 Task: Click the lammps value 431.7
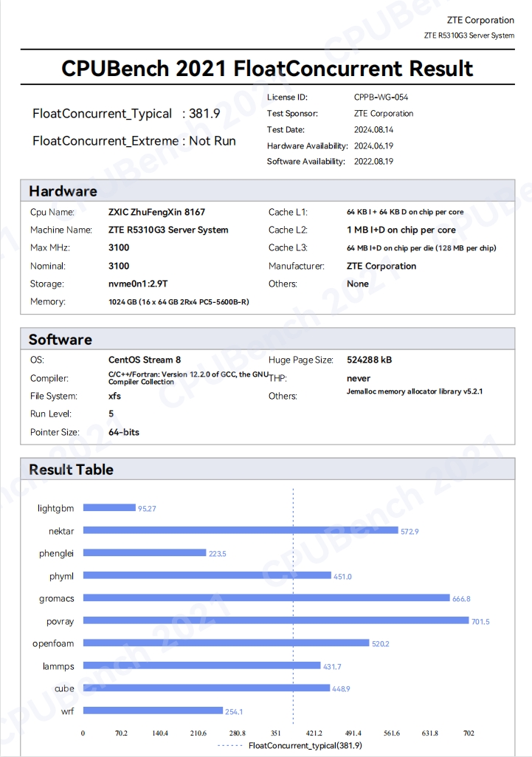click(332, 667)
